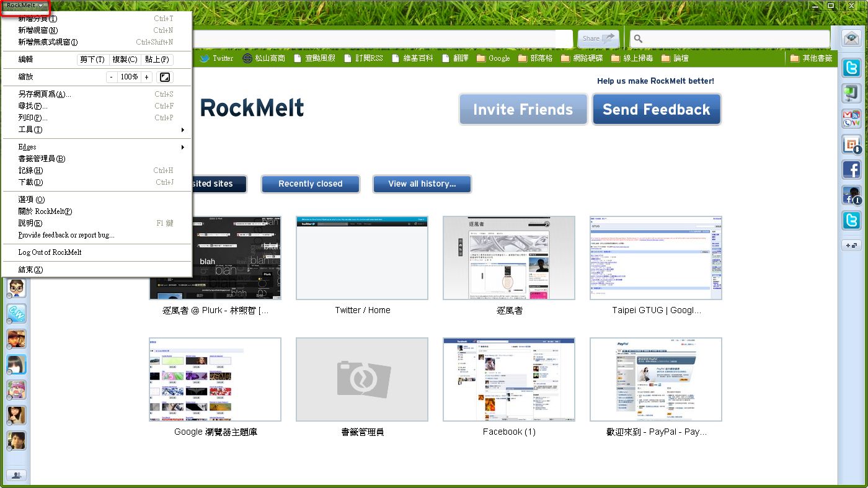Screen dimensions: 868x488
Task: Open the Gmail and RSS combined feed icon
Action: (x=851, y=118)
